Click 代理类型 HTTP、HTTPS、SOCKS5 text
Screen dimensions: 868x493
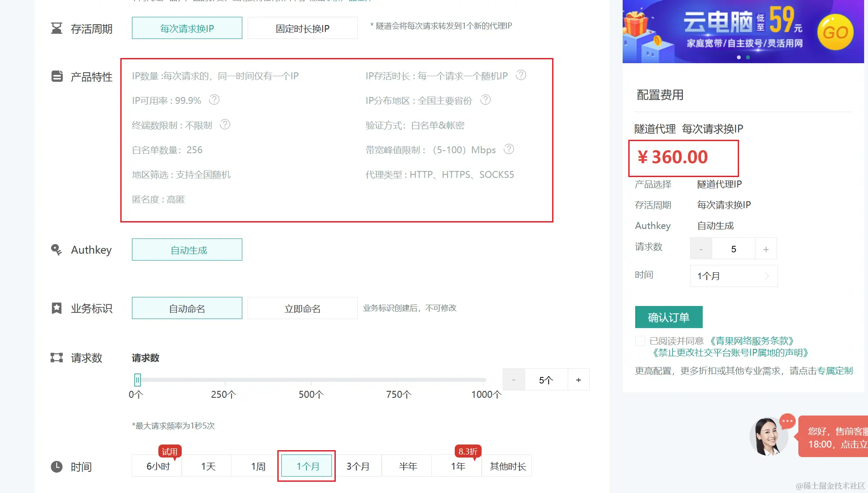pyautogui.click(x=440, y=174)
